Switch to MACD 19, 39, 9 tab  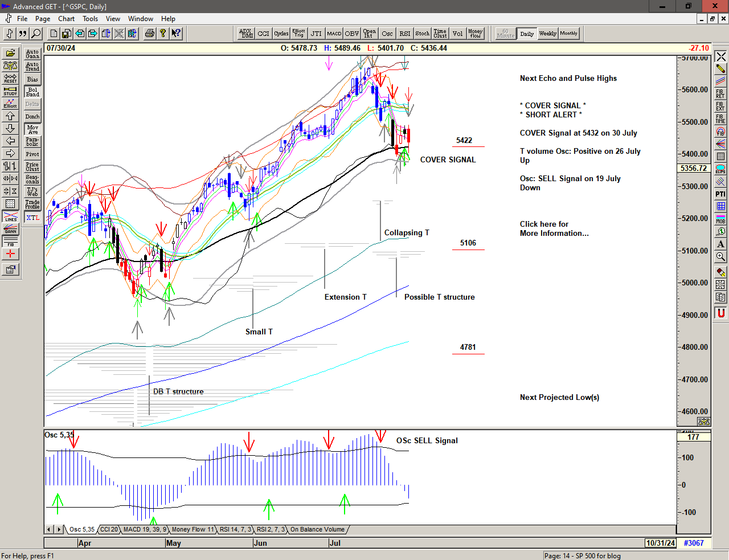[145, 529]
